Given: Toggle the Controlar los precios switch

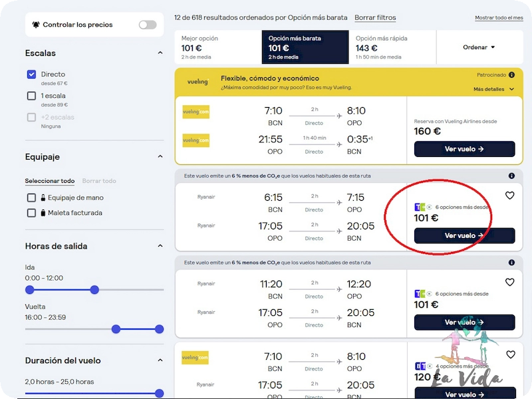Looking at the screenshot, I should [x=148, y=25].
